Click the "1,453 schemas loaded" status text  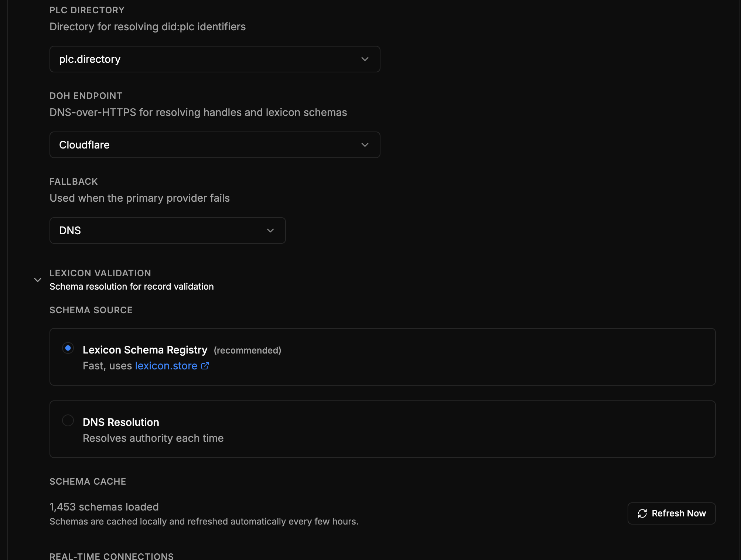[x=104, y=507]
